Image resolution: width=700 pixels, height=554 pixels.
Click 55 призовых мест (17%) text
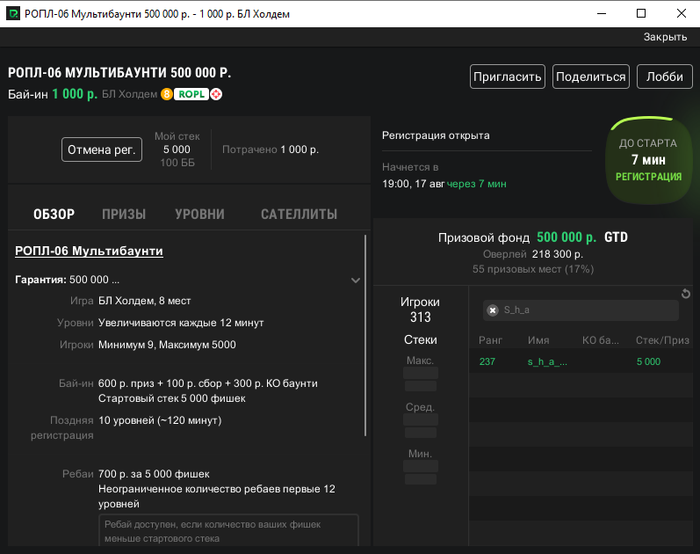coord(533,269)
